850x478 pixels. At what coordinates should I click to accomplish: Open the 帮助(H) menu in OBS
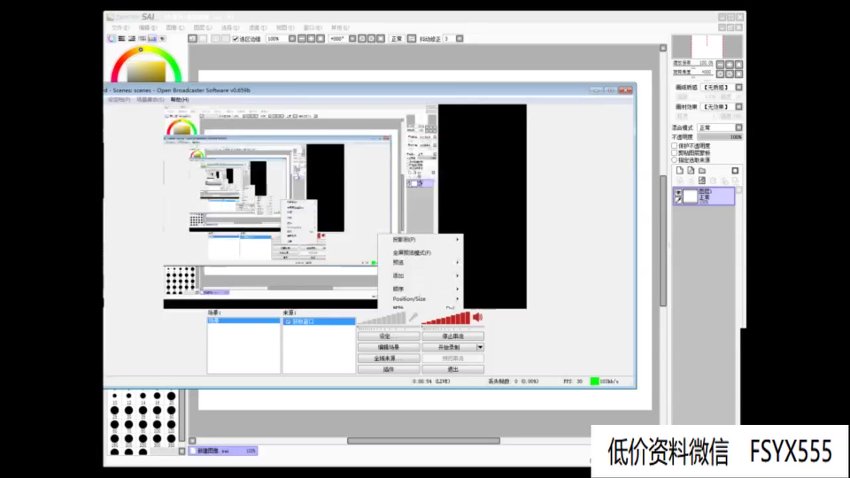pyautogui.click(x=179, y=100)
